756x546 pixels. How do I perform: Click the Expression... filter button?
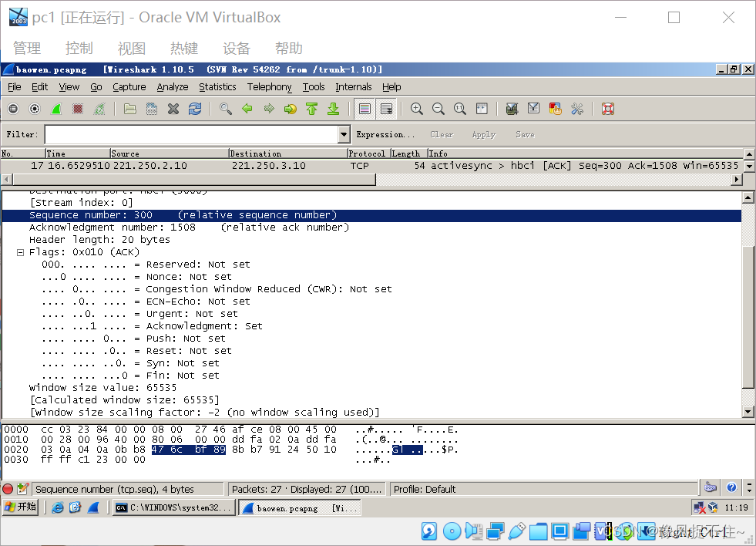[x=385, y=134]
